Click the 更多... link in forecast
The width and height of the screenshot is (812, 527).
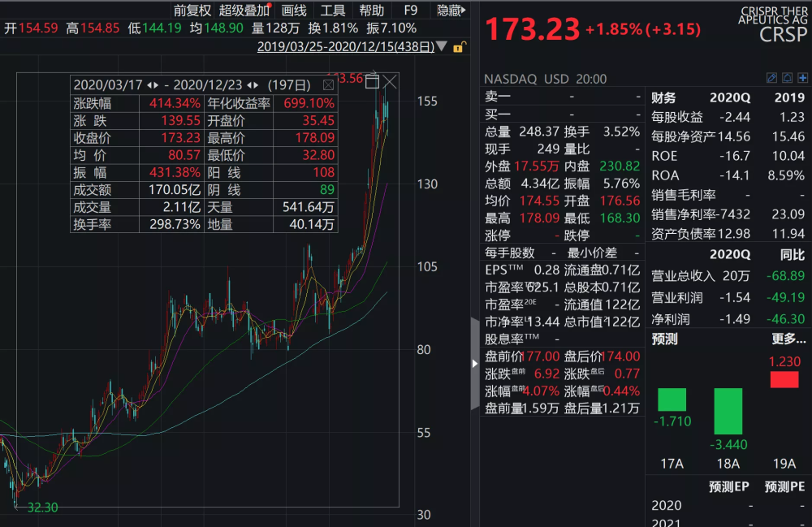788,339
